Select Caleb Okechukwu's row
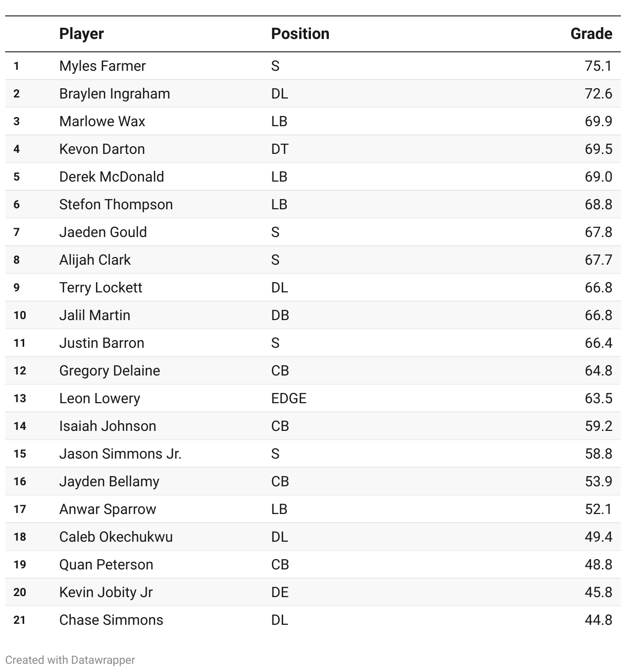 [x=313, y=537]
